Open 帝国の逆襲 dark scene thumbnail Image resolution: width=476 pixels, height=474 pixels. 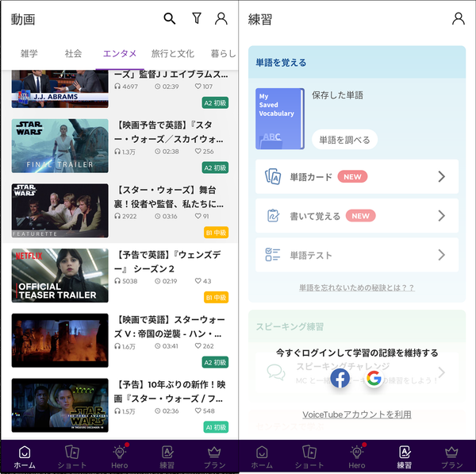click(59, 341)
